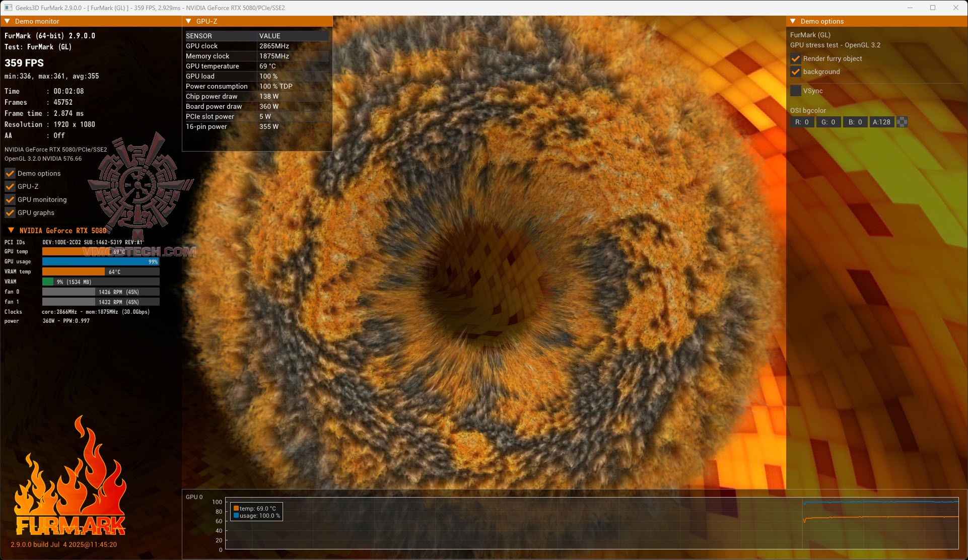Uncheck the Demo options checkbox
This screenshot has height=560, width=968.
[10, 173]
